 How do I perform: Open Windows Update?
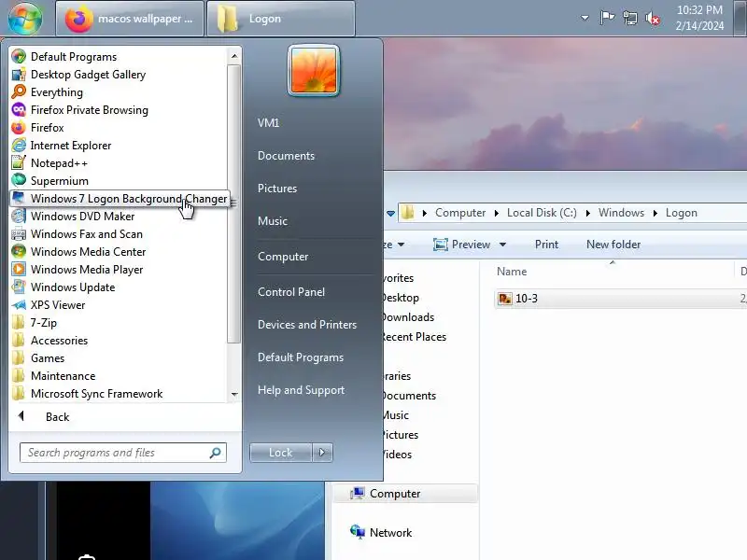(x=73, y=287)
